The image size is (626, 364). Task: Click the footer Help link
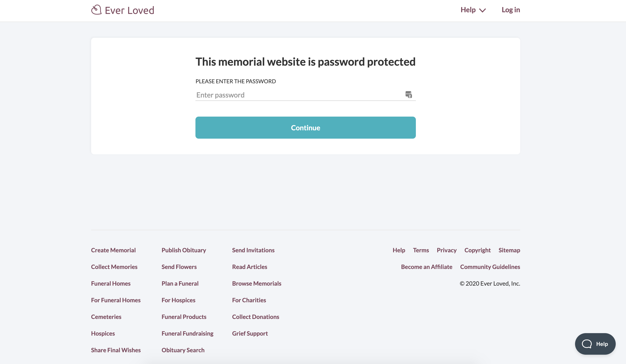tap(399, 250)
